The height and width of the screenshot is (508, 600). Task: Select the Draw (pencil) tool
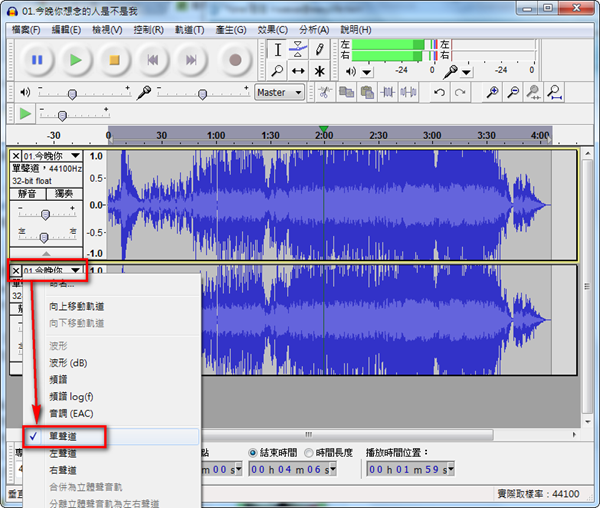click(x=320, y=49)
